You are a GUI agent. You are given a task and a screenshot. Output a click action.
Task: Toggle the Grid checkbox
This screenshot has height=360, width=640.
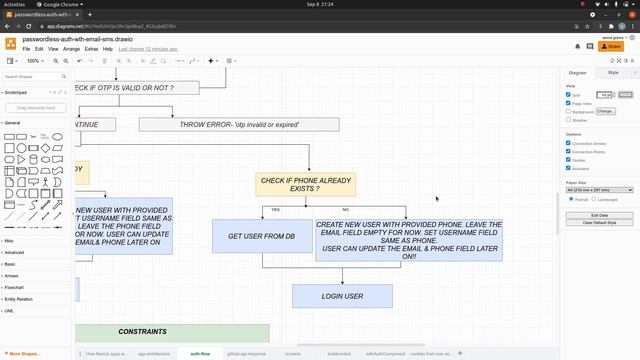[568, 95]
